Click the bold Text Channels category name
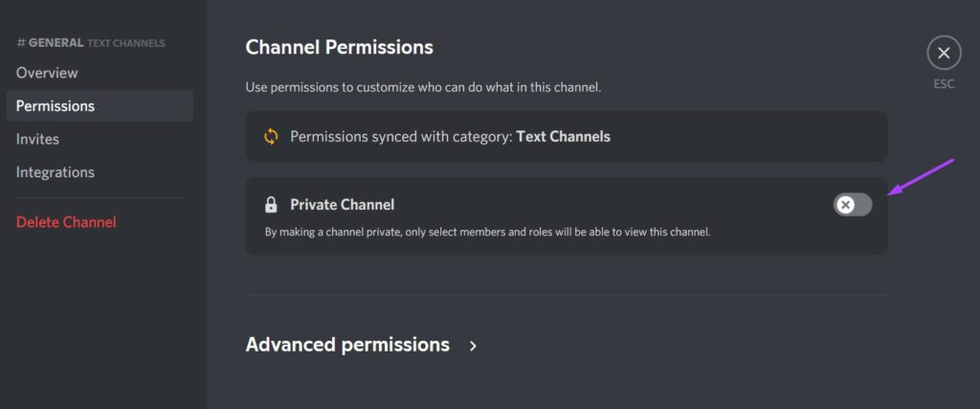This screenshot has height=409, width=980. tap(563, 136)
